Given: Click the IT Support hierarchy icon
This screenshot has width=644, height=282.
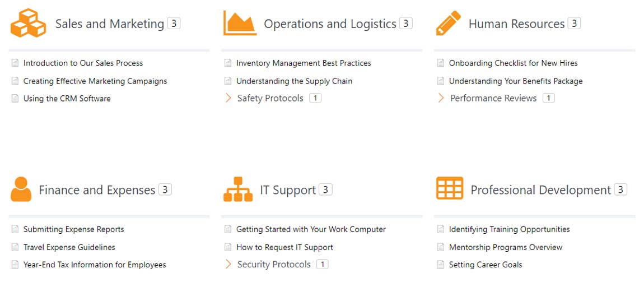Looking at the screenshot, I should pos(238,189).
